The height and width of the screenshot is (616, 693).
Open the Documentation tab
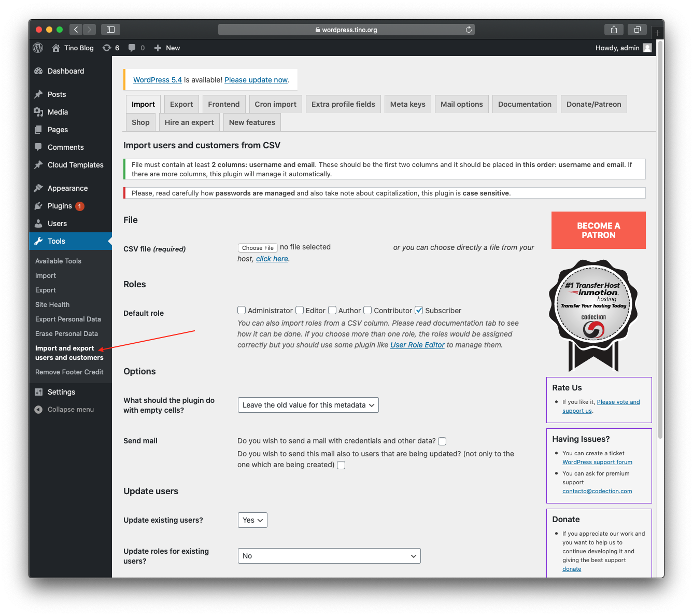525,104
